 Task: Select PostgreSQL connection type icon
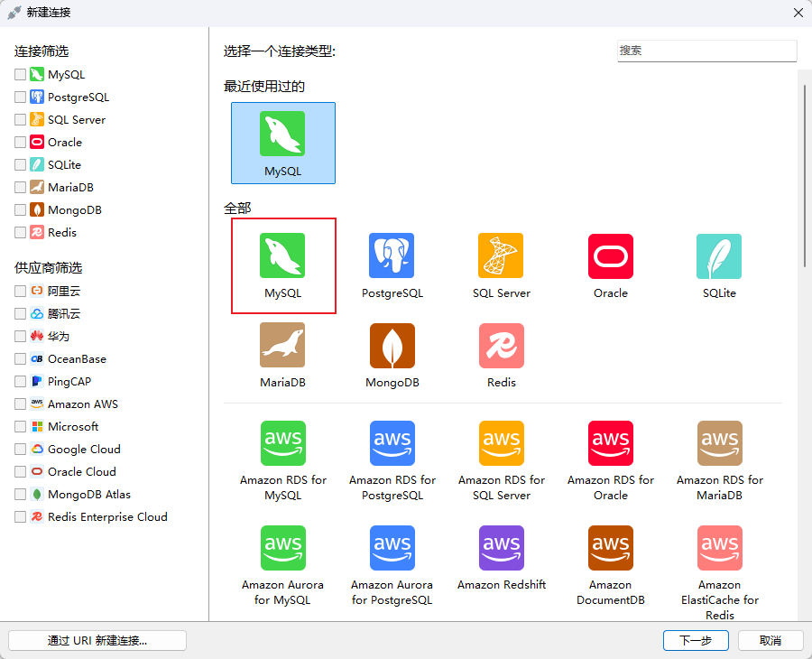392,256
